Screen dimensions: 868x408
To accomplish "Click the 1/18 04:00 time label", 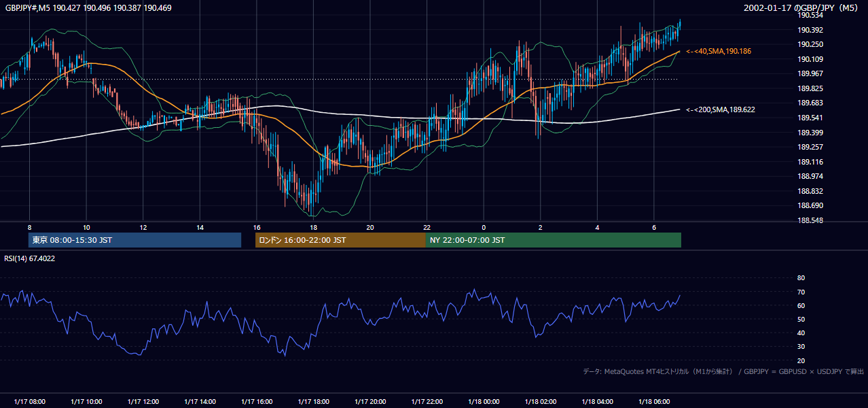I will (597, 402).
